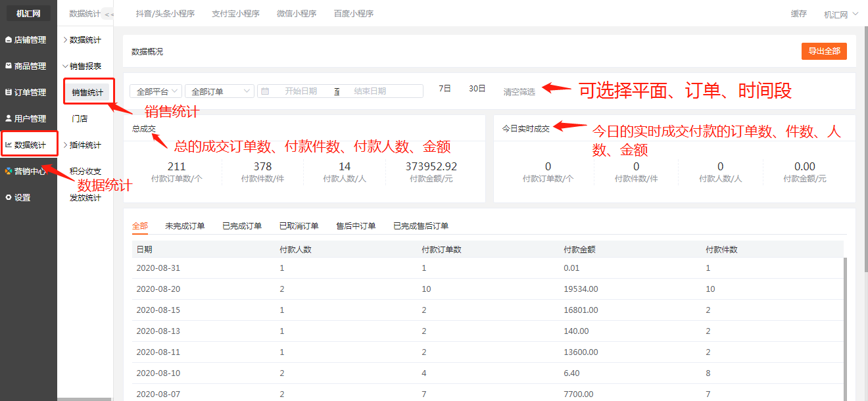
Task: Switch to 抖音/头条小程序 tab
Action: pos(165,13)
